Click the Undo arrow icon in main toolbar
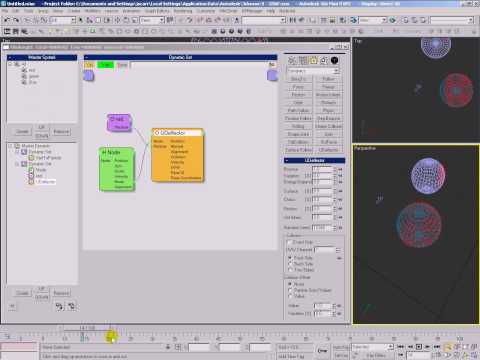The width and height of the screenshot is (480, 360). tap(6, 20)
